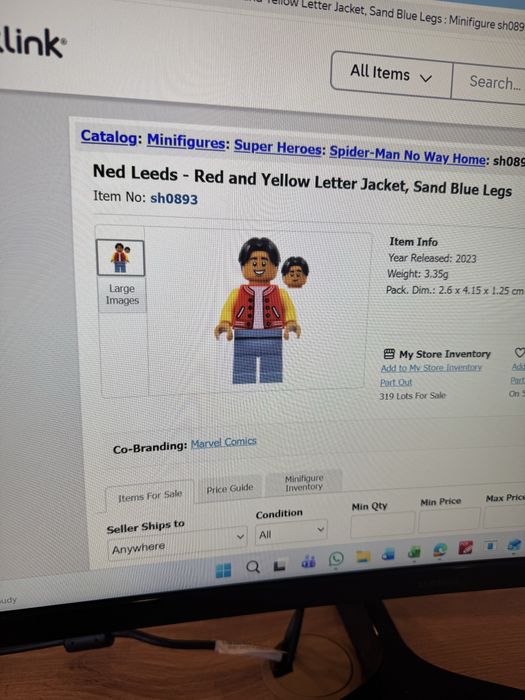Switch to the Price Guide tab

click(x=230, y=489)
